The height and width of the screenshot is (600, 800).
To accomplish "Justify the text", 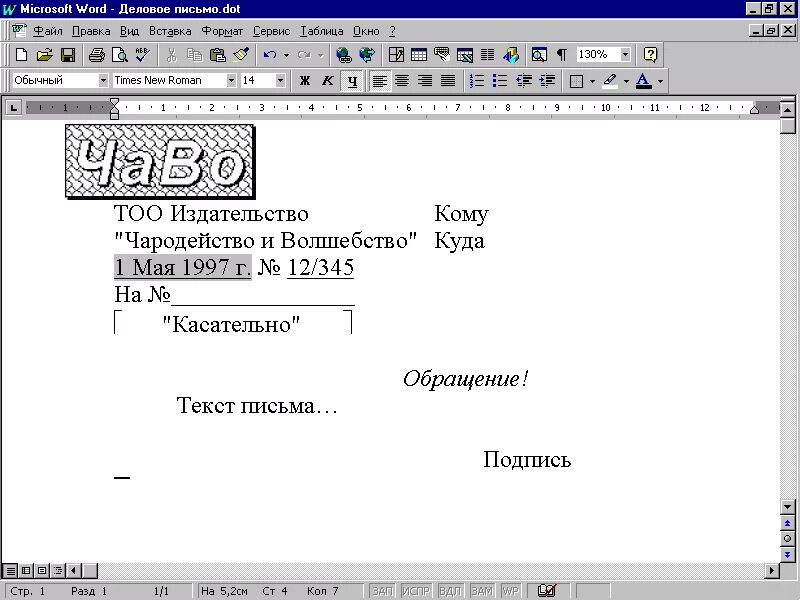I will 448,81.
